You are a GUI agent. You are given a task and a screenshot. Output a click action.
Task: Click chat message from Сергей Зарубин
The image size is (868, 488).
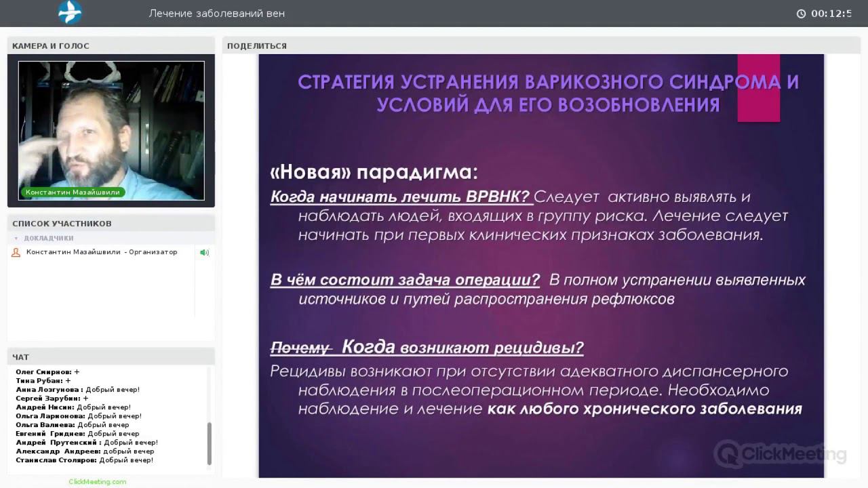(52, 399)
